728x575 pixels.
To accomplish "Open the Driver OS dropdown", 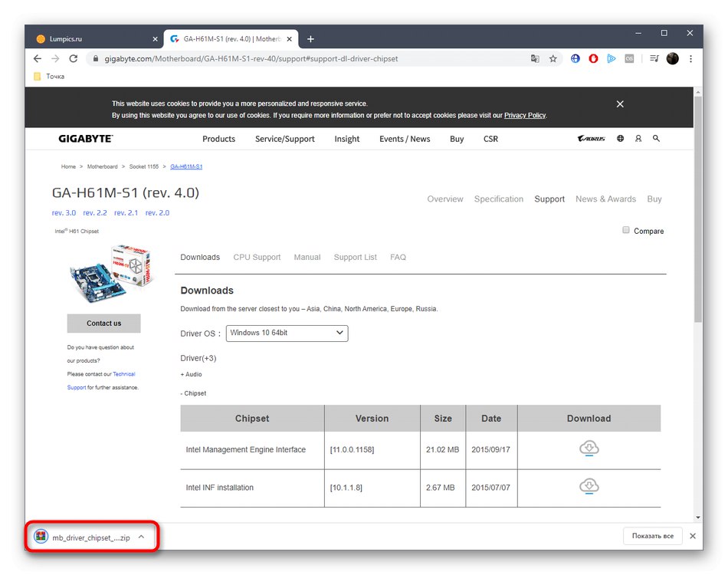I will [287, 333].
